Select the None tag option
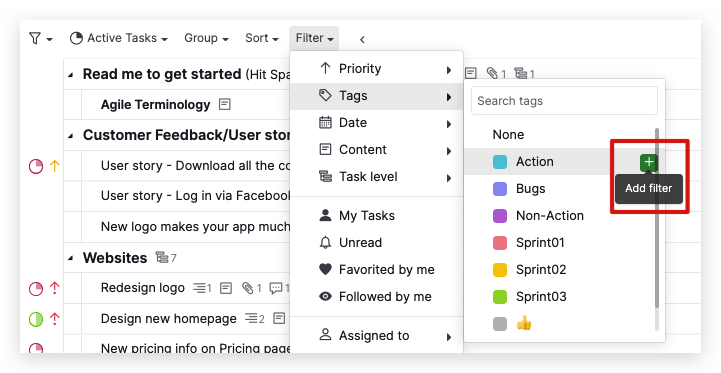 (508, 135)
